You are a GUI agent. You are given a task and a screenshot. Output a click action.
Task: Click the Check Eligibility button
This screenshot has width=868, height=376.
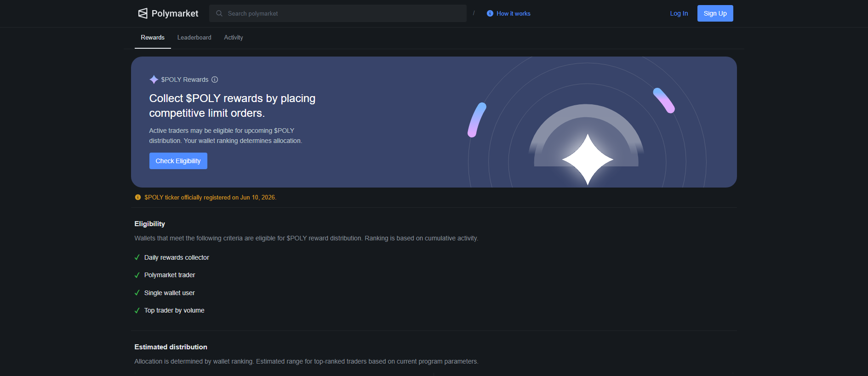pyautogui.click(x=178, y=161)
